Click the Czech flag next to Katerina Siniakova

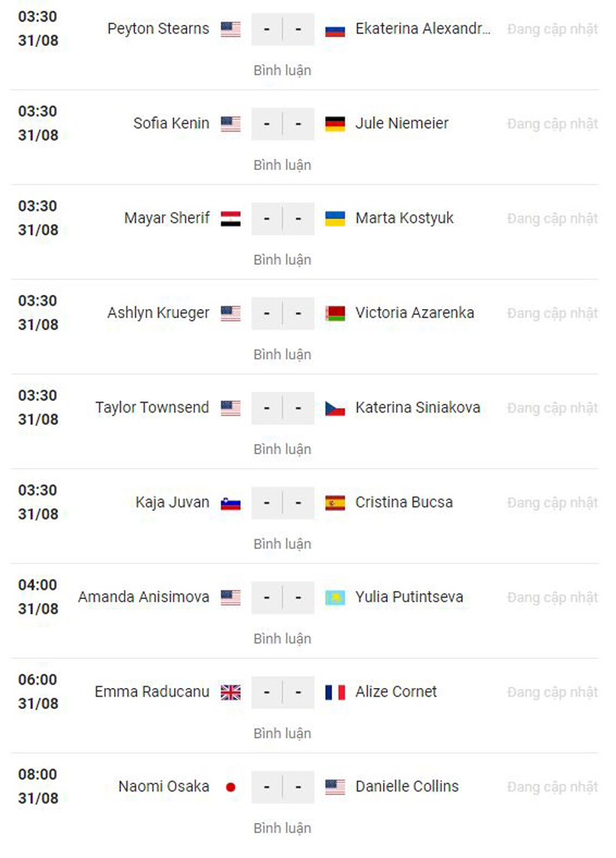(335, 407)
